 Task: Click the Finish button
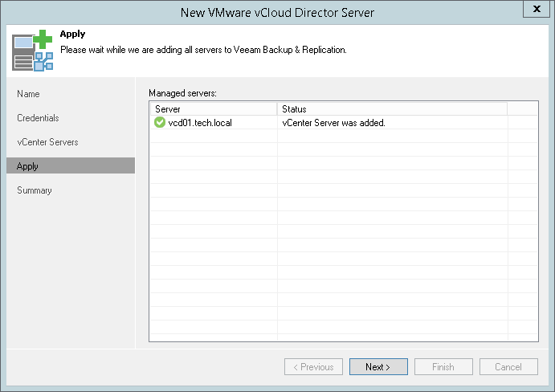click(443, 367)
